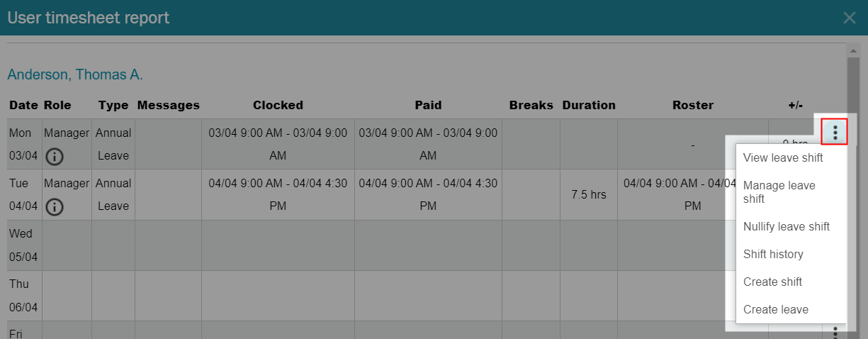This screenshot has height=339, width=868.
Task: Click the Clocked column header
Action: (278, 105)
